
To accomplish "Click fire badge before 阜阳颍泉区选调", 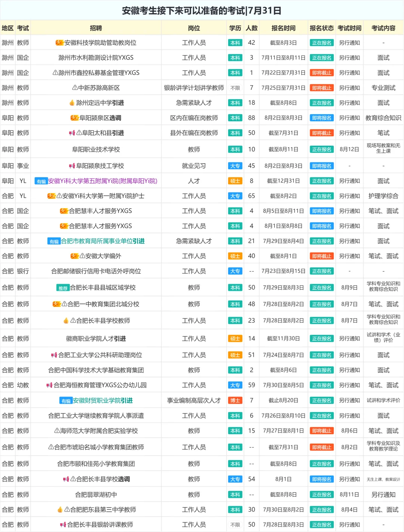I will [74, 118].
